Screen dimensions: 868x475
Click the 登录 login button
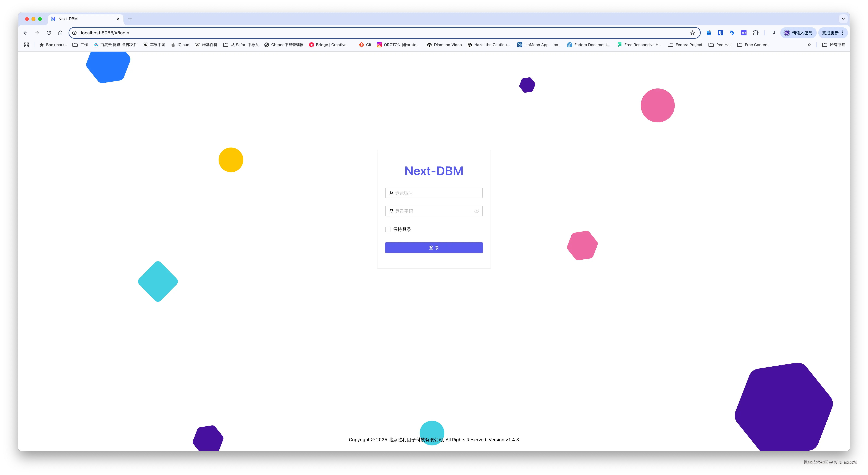click(x=434, y=247)
